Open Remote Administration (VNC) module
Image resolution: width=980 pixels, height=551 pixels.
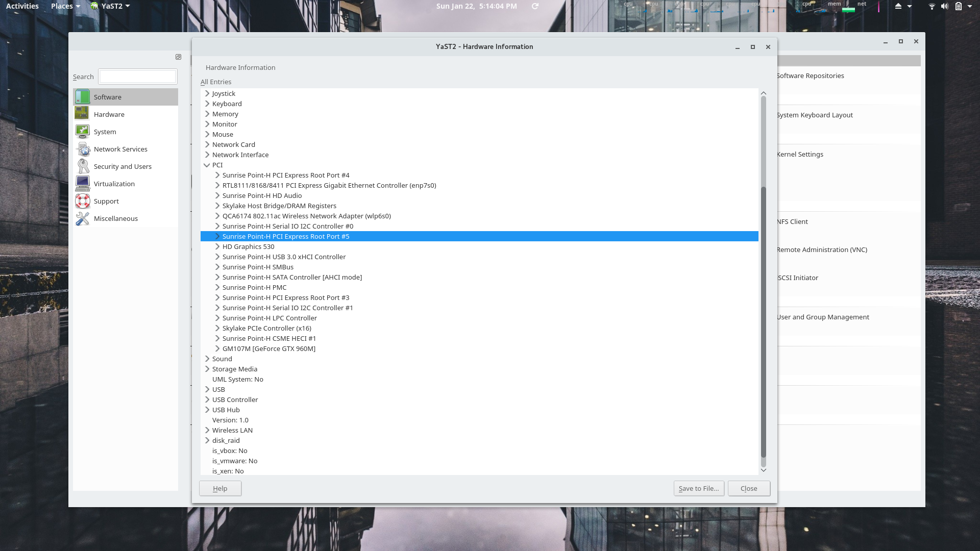822,249
